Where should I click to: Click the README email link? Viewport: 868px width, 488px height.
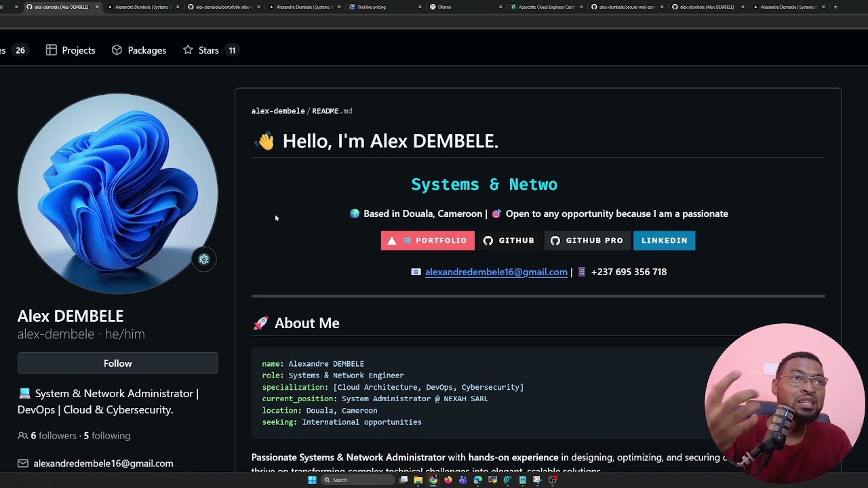496,272
